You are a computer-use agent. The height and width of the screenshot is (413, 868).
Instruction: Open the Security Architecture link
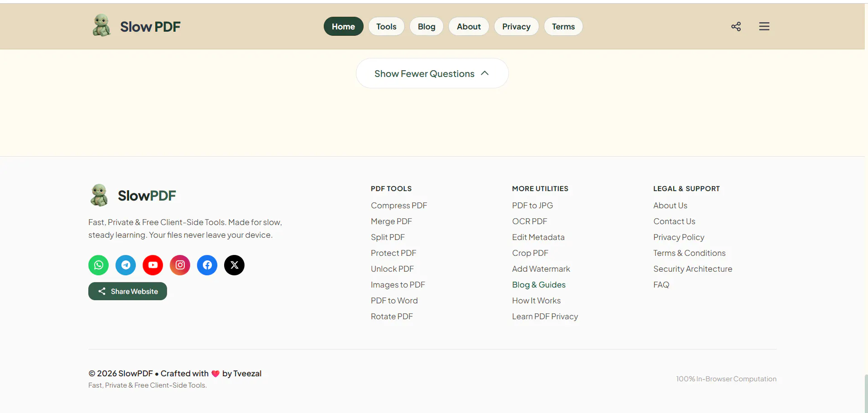tap(693, 269)
